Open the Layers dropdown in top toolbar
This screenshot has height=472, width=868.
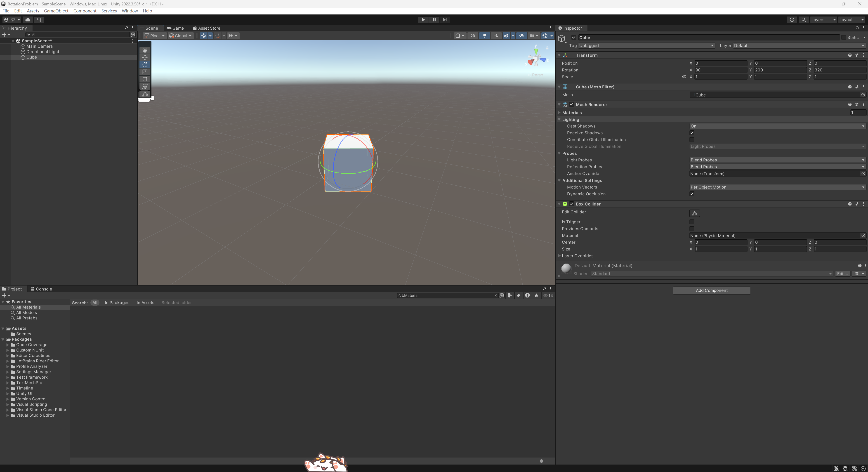click(x=823, y=19)
